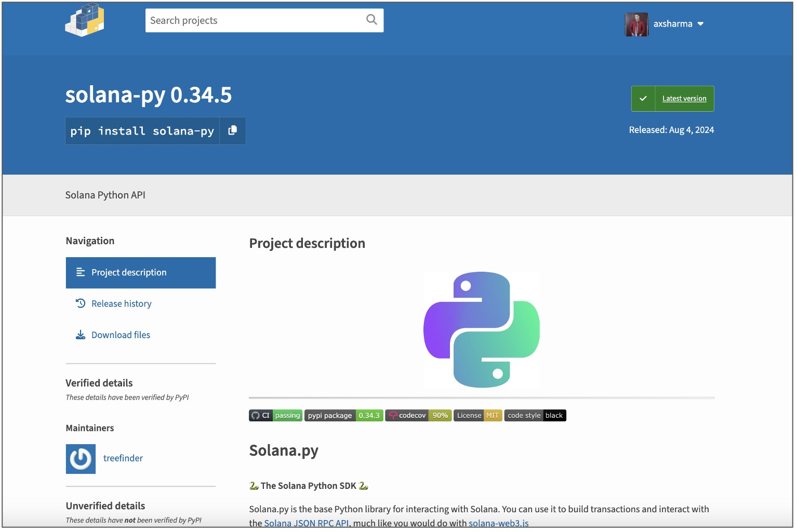The image size is (797, 532).
Task: Click the green checkmark beside Latest version
Action: [x=643, y=99]
